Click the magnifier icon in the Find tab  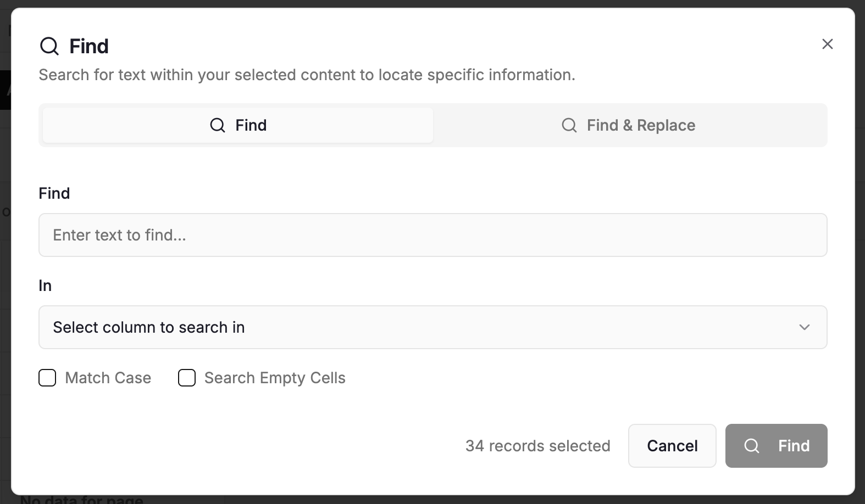(x=218, y=125)
